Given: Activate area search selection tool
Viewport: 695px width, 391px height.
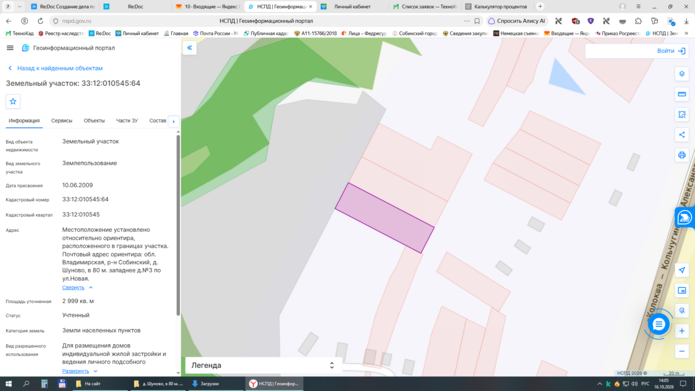Looking at the screenshot, I should 682,115.
